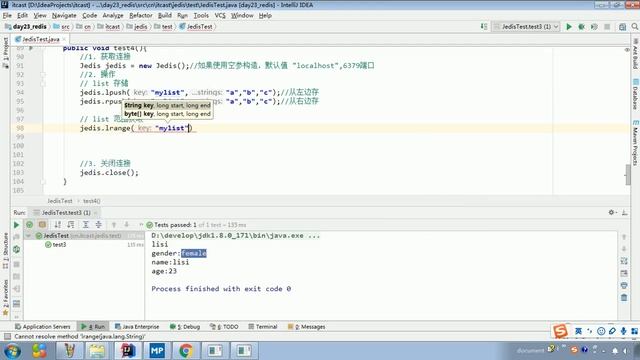Fold method at line 104 gutter marker
Viewport: 640px width, 360px height.
coord(43,182)
